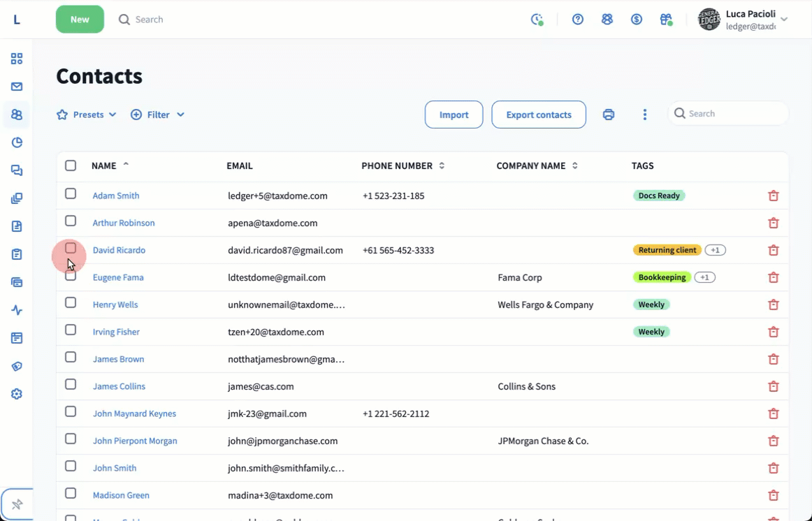812x521 pixels.
Task: Open the settings gear in left sidebar
Action: click(x=17, y=394)
